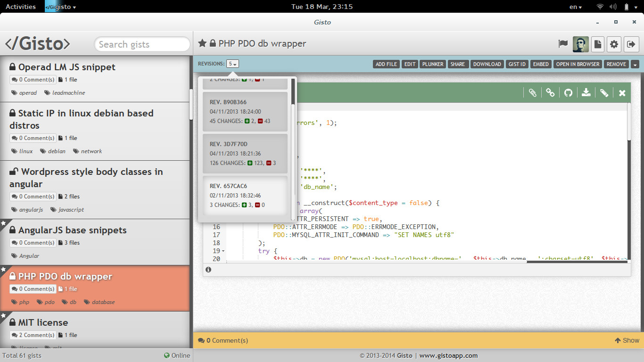Create a new gist with the document icon

597,44
